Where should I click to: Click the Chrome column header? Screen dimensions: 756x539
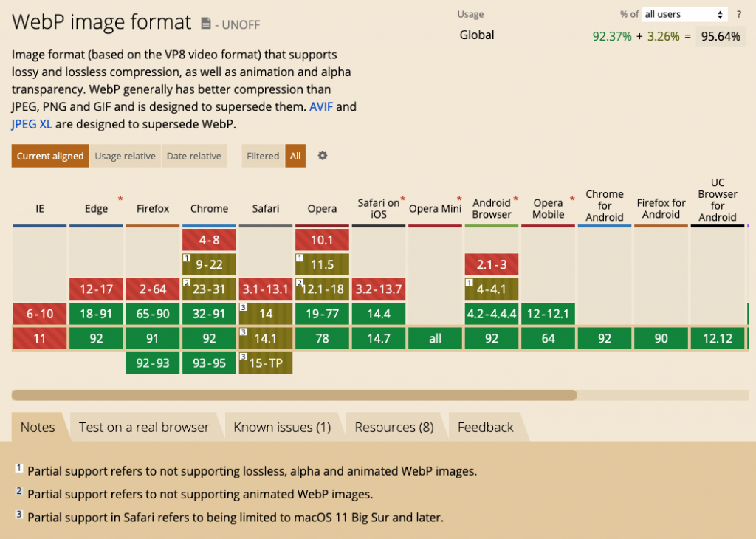coord(209,208)
